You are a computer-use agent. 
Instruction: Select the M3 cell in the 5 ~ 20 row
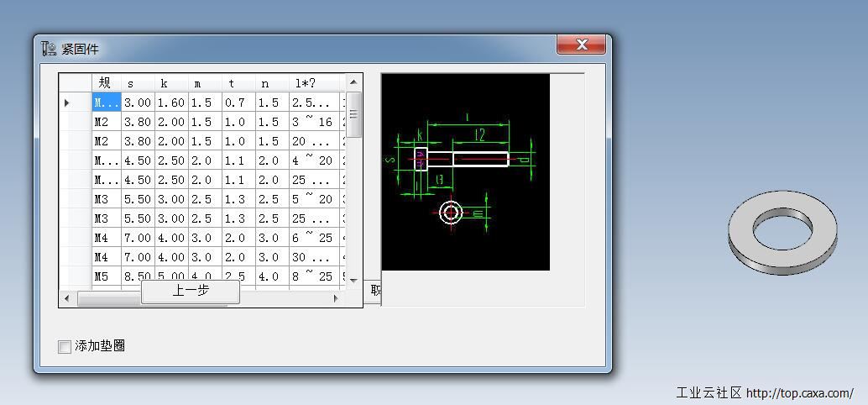tap(107, 199)
